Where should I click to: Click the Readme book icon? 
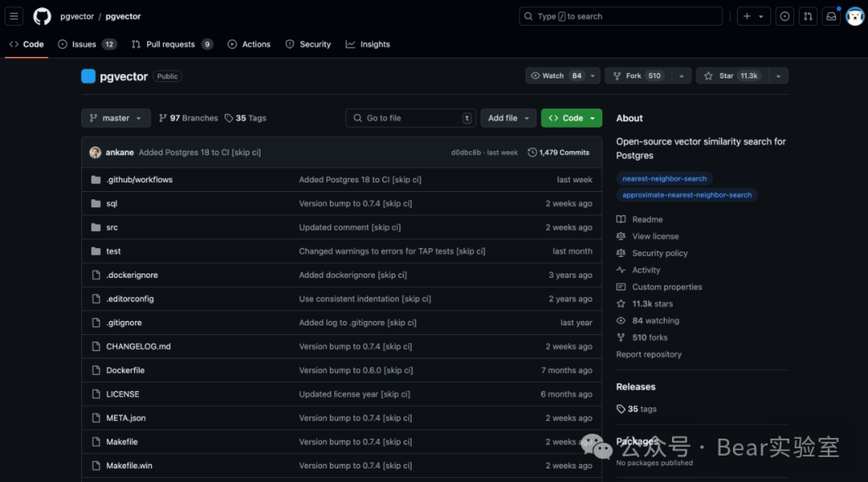[x=621, y=219]
